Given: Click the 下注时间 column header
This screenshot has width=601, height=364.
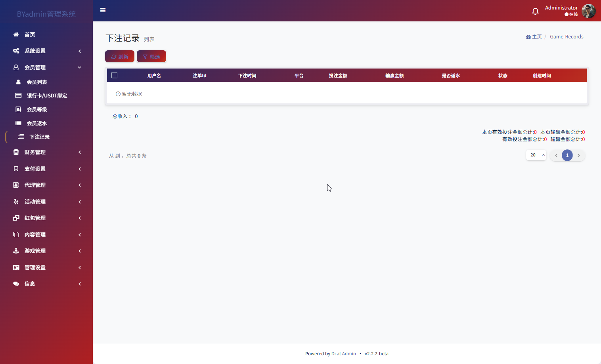Looking at the screenshot, I should [247, 75].
